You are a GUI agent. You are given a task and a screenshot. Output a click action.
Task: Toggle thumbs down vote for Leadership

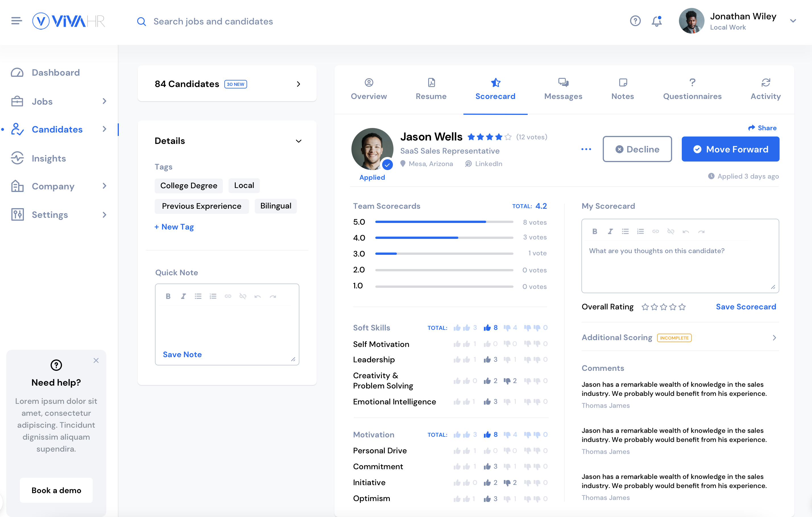click(507, 359)
